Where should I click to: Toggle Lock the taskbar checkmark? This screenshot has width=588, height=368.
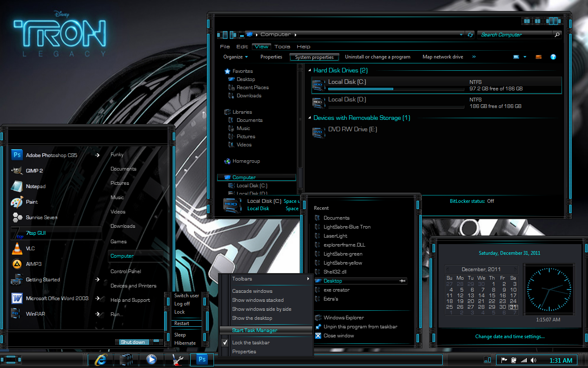[225, 343]
